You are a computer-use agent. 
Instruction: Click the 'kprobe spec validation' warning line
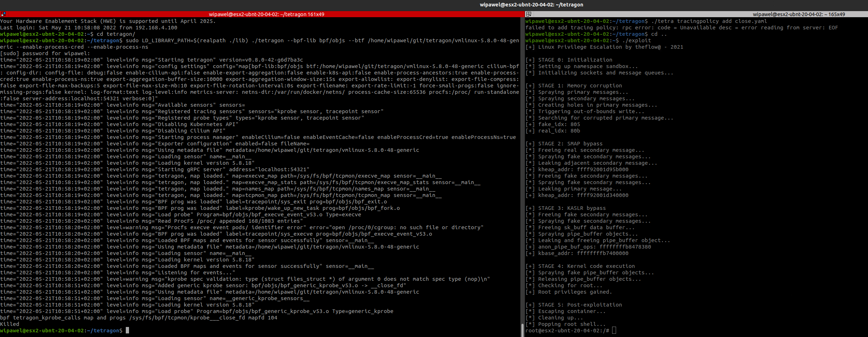tap(245, 279)
